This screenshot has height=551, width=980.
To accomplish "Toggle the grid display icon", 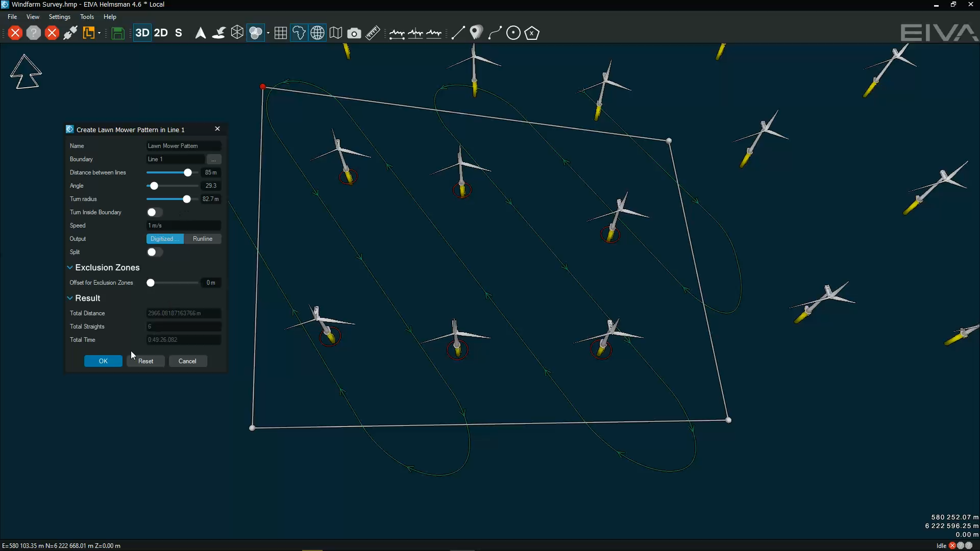I will pyautogui.click(x=280, y=33).
